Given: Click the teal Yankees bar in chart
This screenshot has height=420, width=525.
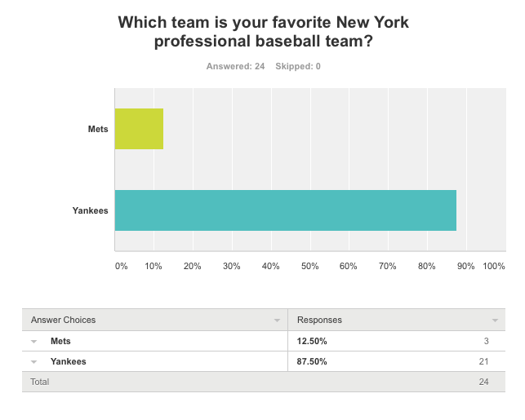Looking at the screenshot, I should 285,210.
